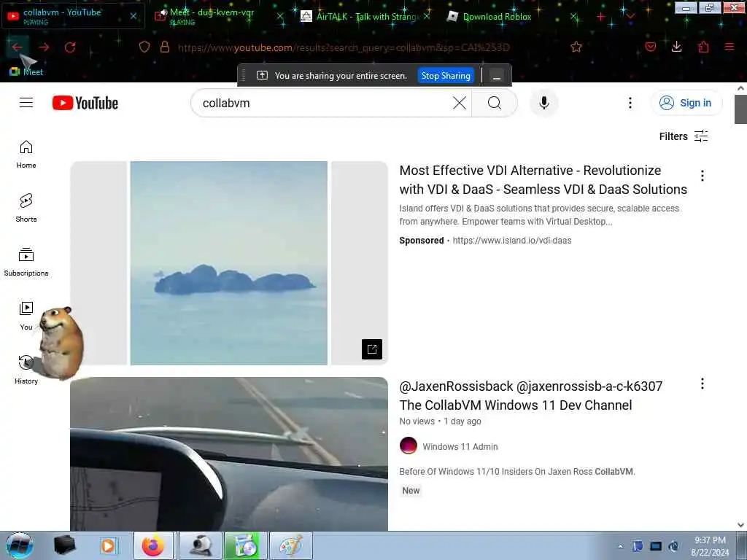Minimize the screen sharing notification bar
The image size is (747, 560).
point(496,76)
